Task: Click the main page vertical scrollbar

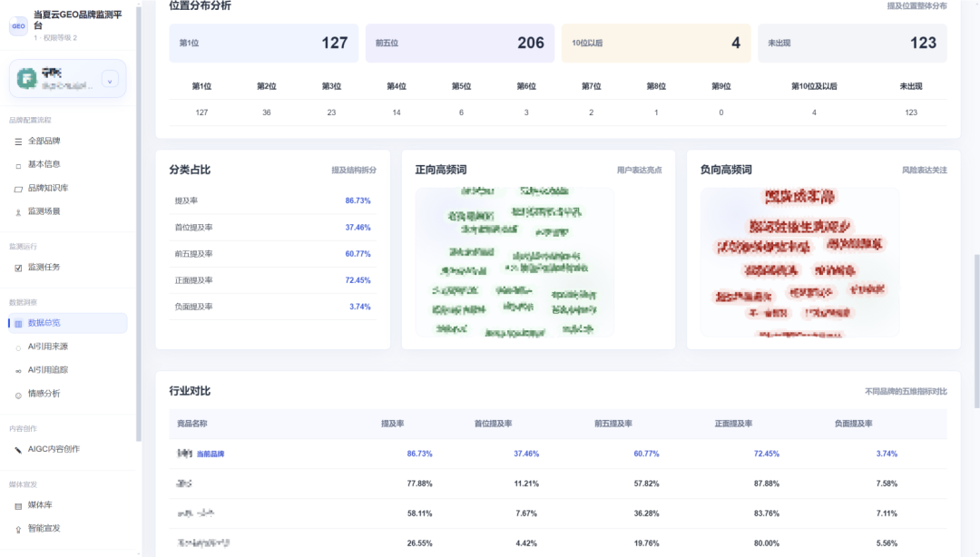Action: [976, 331]
